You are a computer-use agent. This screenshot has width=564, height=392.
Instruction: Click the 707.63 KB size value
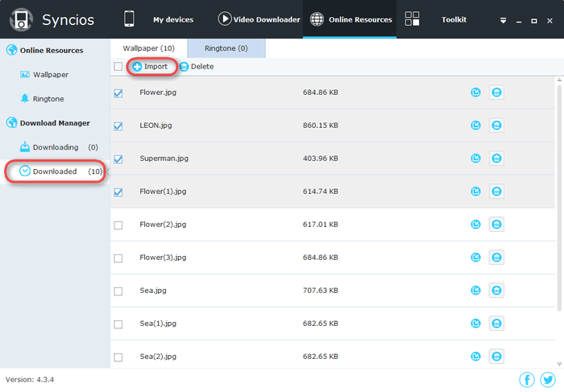320,291
